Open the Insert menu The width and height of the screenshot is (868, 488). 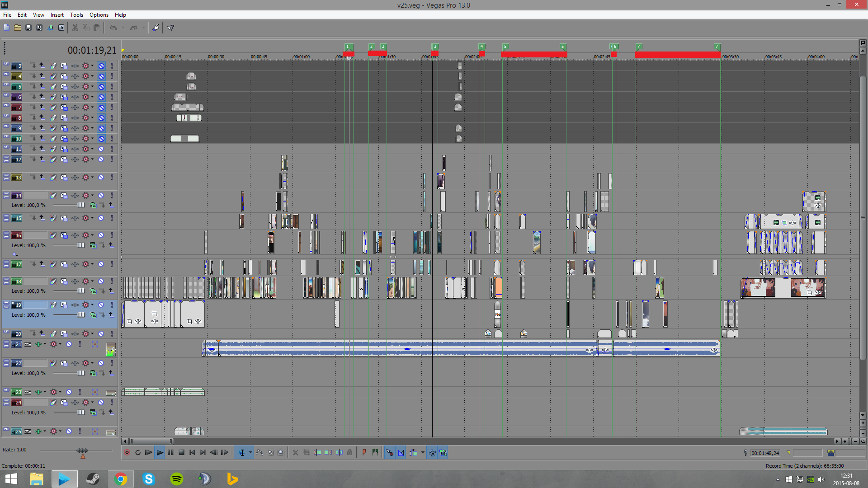tap(57, 15)
